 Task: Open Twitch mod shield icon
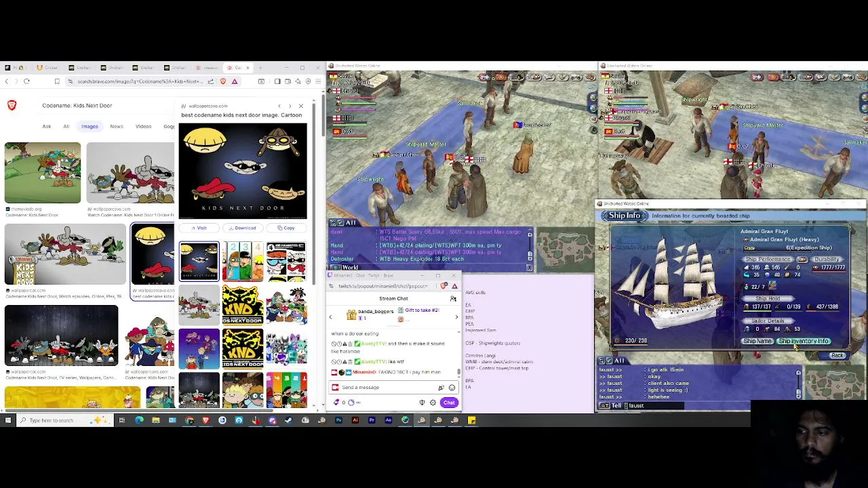pyautogui.click(x=422, y=403)
